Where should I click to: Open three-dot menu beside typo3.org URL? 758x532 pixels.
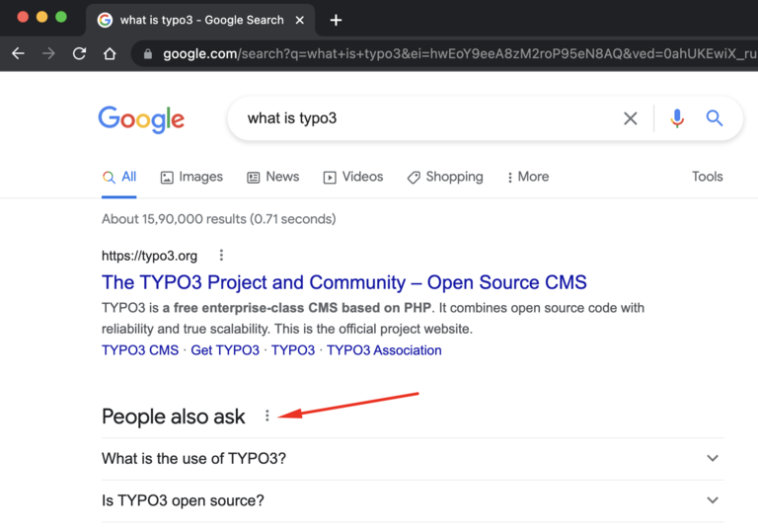coord(221,256)
